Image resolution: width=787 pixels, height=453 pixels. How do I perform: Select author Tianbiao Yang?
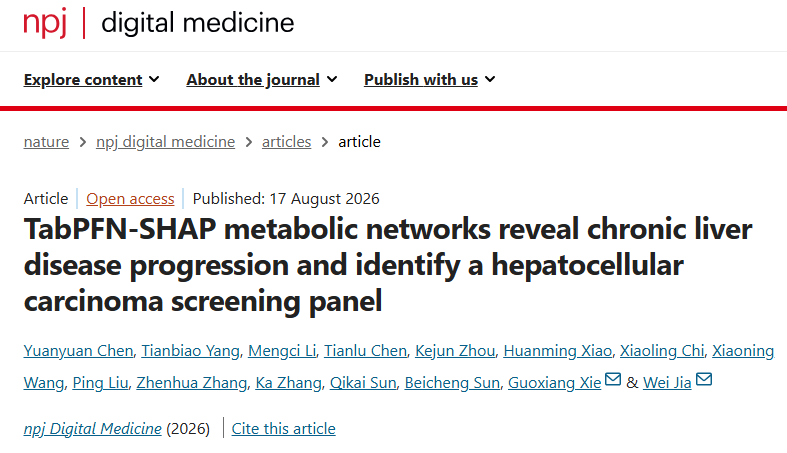click(x=191, y=351)
